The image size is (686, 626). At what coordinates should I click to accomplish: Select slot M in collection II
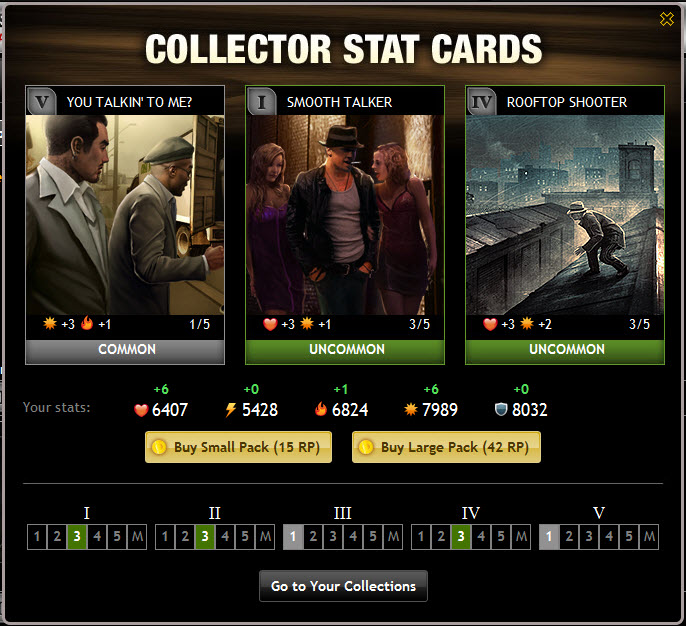pyautogui.click(x=265, y=536)
